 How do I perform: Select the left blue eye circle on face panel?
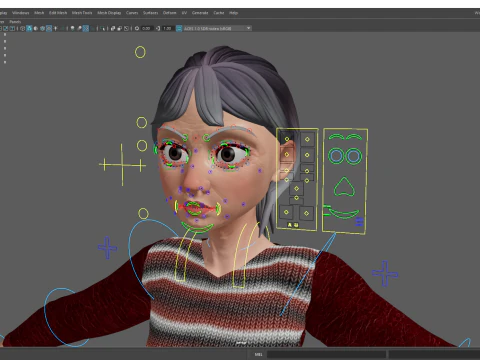click(336, 156)
